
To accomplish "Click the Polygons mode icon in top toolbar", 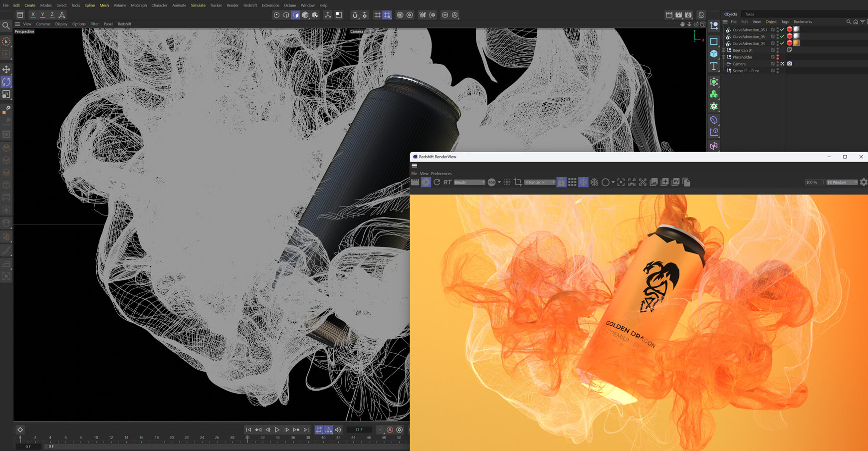I will [x=296, y=15].
